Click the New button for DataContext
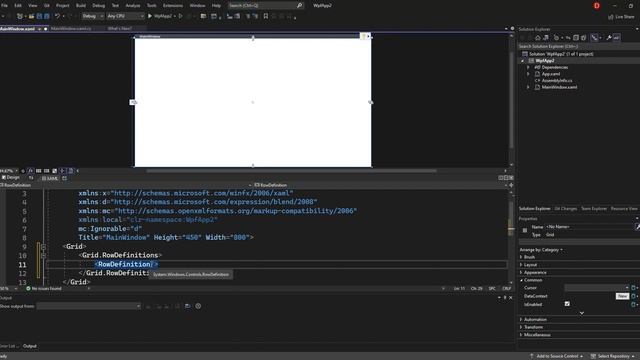640x360 pixels. [x=622, y=296]
